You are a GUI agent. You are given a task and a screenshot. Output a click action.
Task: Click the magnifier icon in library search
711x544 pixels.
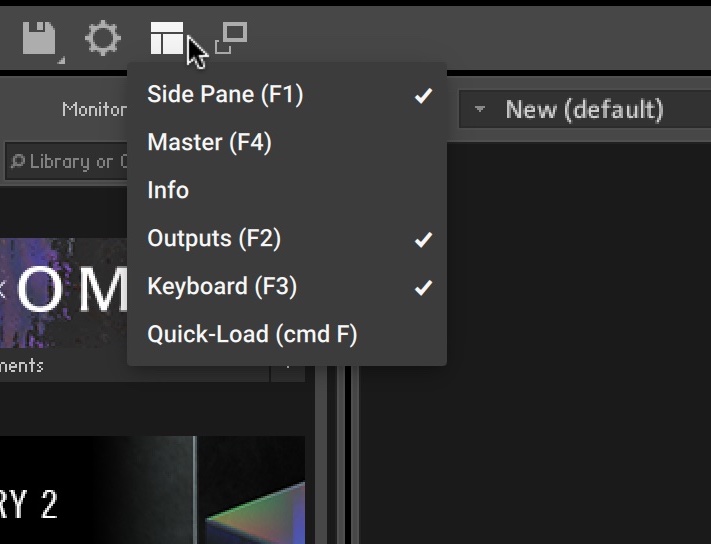[17, 162]
